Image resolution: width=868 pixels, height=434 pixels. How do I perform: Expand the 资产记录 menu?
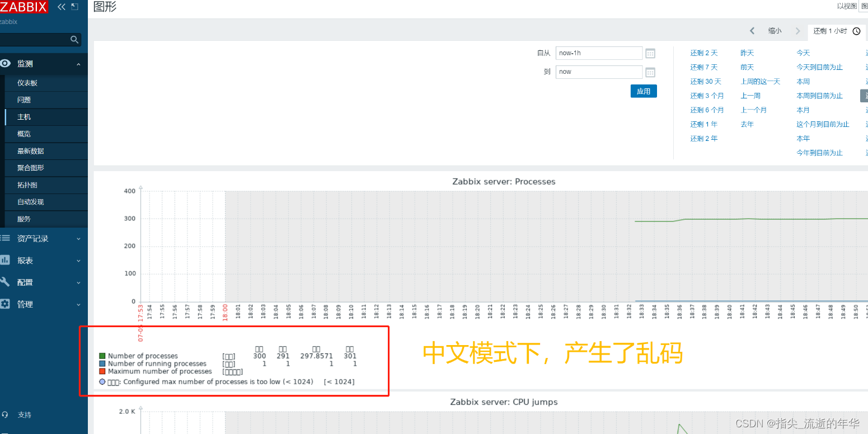coord(78,239)
